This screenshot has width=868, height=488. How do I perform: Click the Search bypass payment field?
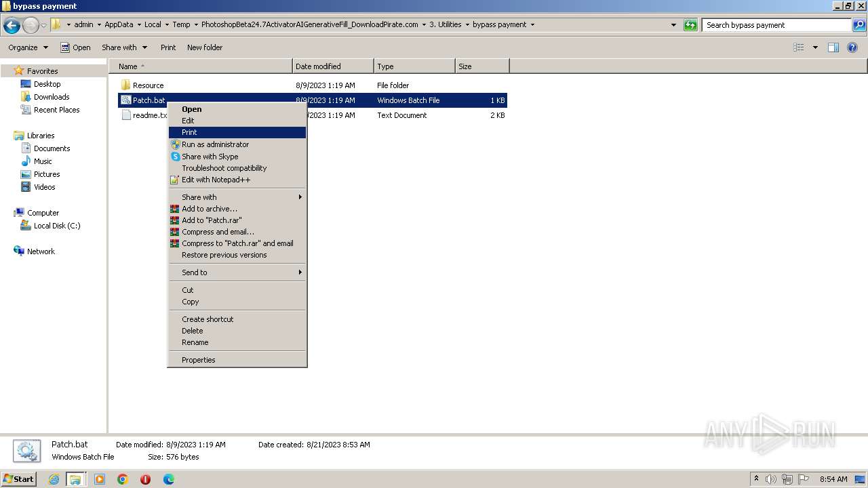(777, 25)
